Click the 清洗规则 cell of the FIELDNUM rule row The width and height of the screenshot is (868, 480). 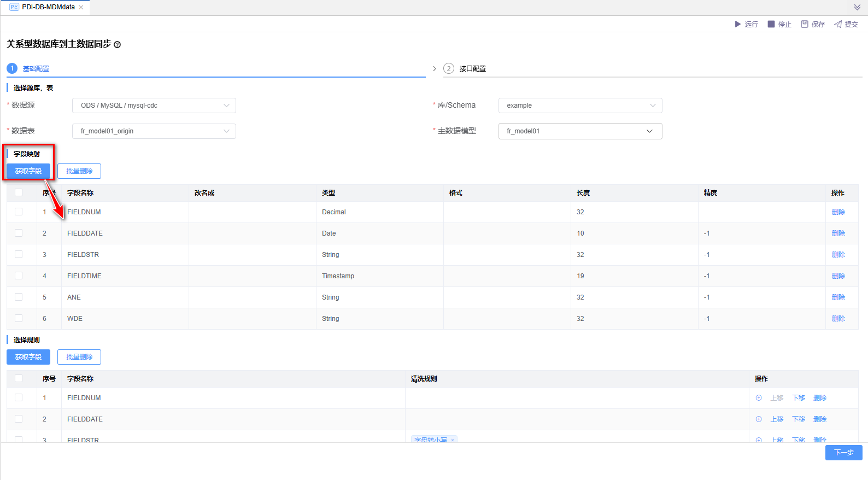[x=577, y=398]
